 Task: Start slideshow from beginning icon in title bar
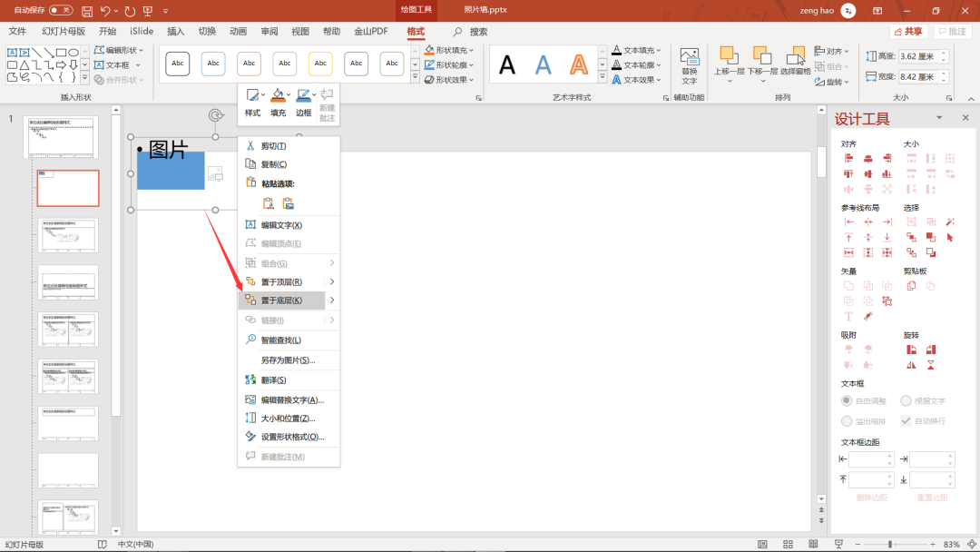(148, 11)
